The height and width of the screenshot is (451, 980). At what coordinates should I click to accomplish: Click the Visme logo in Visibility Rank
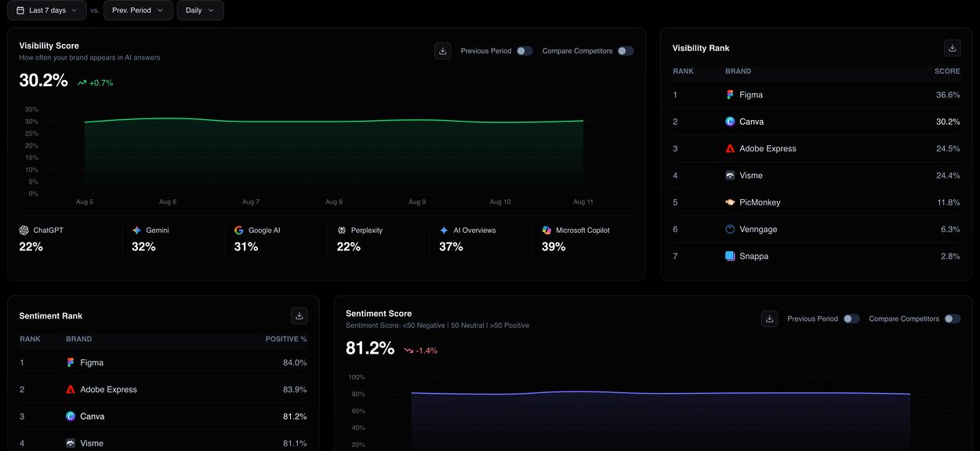730,176
